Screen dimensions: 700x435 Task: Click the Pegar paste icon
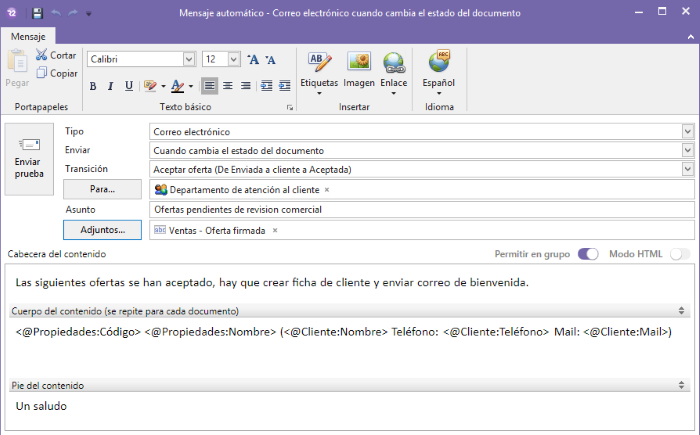[17, 61]
